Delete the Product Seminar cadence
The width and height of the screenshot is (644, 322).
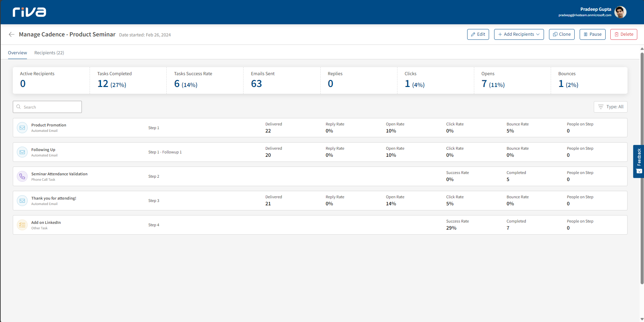tap(623, 34)
